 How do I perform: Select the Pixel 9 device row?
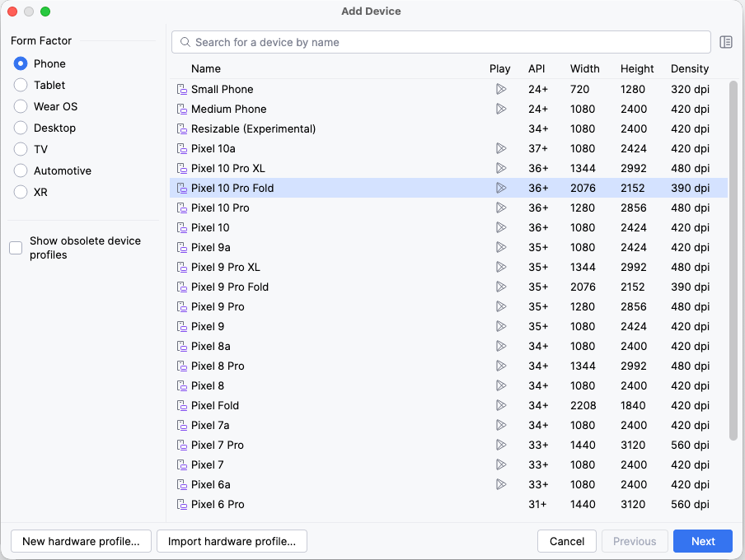(448, 326)
